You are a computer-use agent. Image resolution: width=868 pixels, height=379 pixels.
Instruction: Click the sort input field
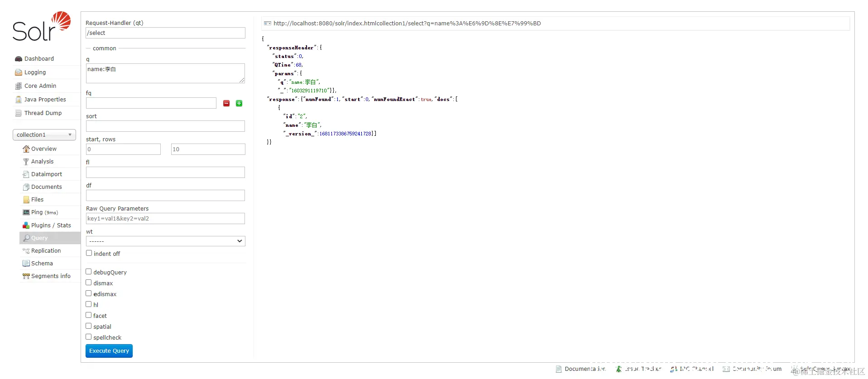pos(166,126)
